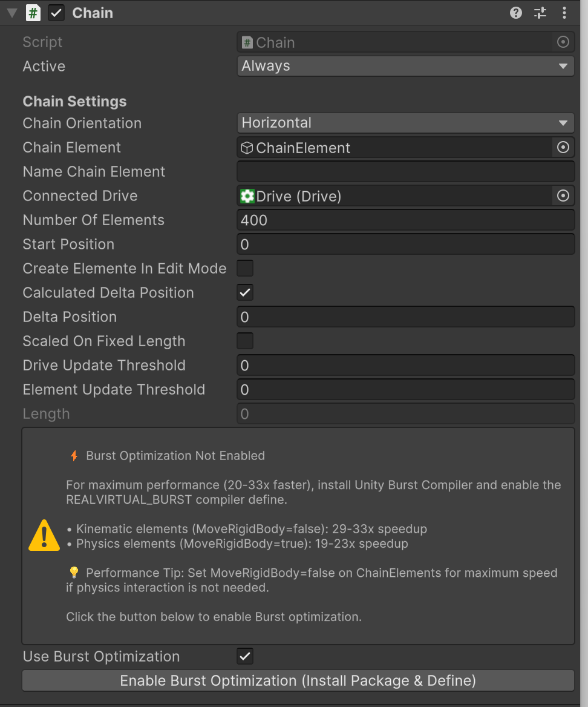
Task: Click the Connected Drive object picker circle
Action: (x=563, y=196)
